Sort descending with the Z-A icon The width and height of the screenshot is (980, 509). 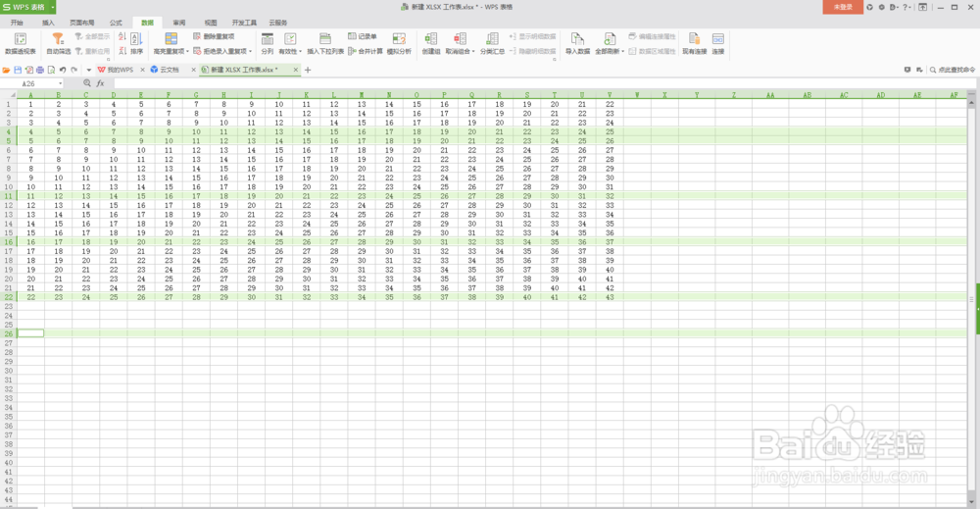(x=122, y=51)
